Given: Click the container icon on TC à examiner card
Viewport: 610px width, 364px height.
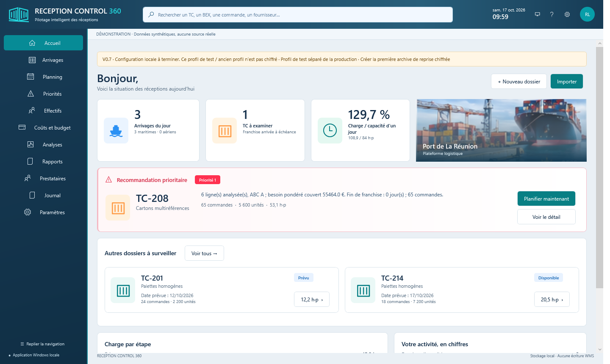Looking at the screenshot, I should pyautogui.click(x=225, y=131).
